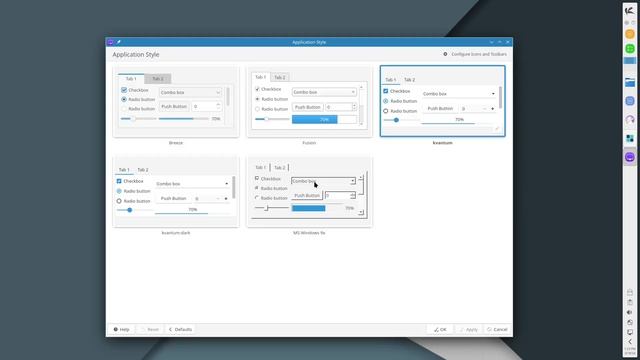The height and width of the screenshot is (360, 640).
Task: Switch to Tab 2 in kvantum-dark preview
Action: click(x=143, y=169)
